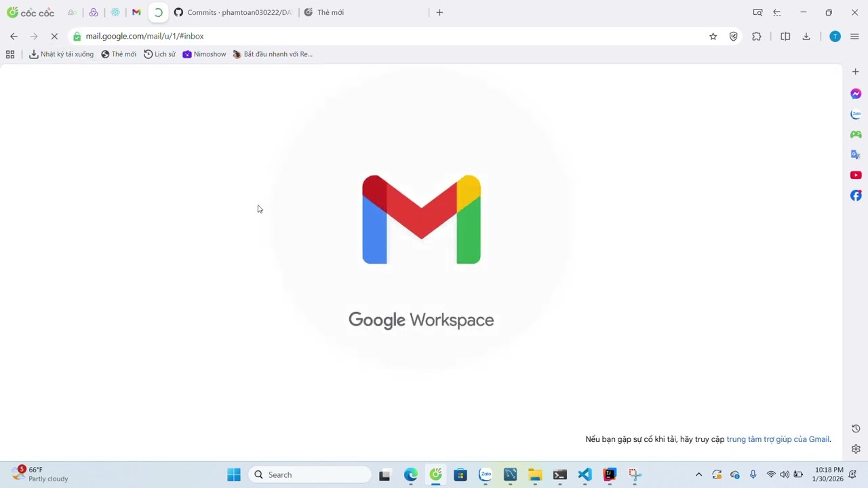
Task: Select the currently loading active tab
Action: point(158,12)
